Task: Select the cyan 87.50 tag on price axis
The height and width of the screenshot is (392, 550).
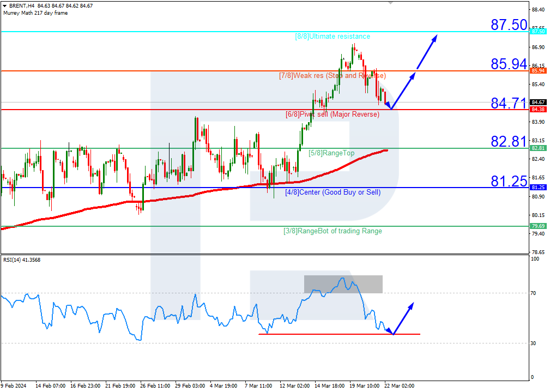Action: pos(538,32)
